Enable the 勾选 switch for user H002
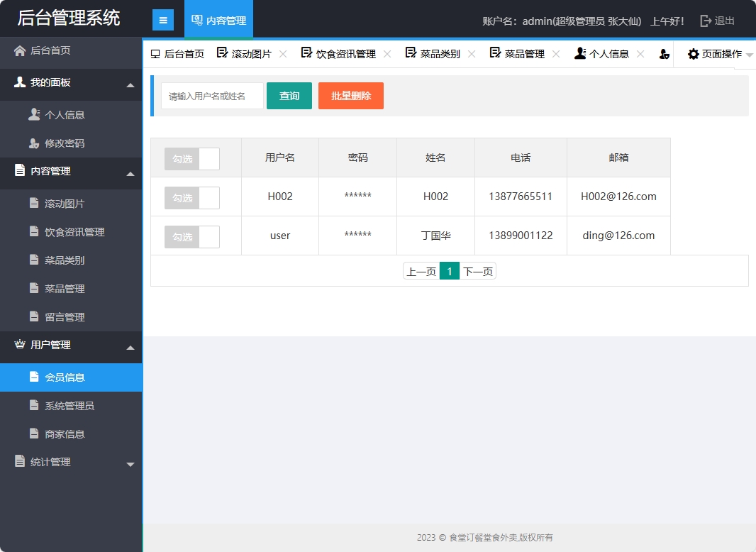This screenshot has height=552, width=756. [192, 197]
